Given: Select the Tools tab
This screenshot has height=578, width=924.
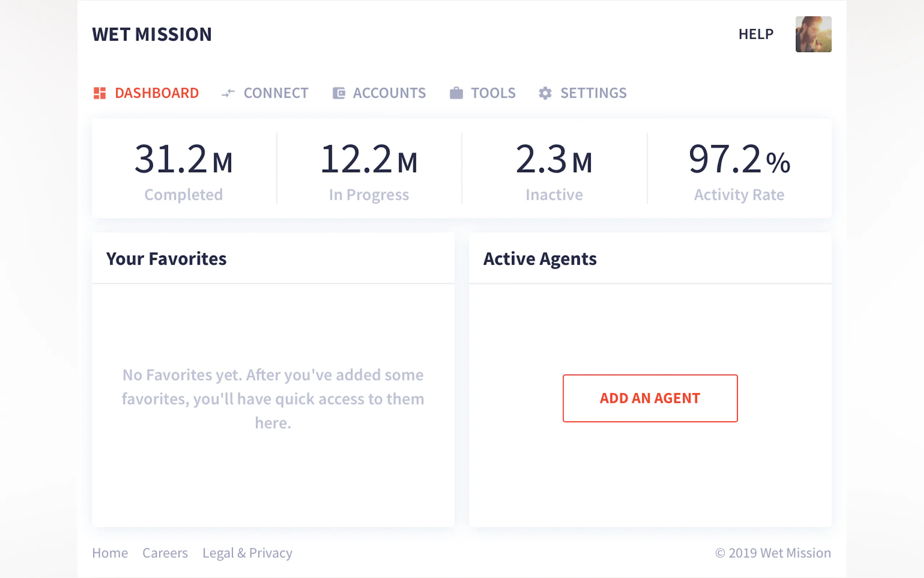Looking at the screenshot, I should 493,93.
